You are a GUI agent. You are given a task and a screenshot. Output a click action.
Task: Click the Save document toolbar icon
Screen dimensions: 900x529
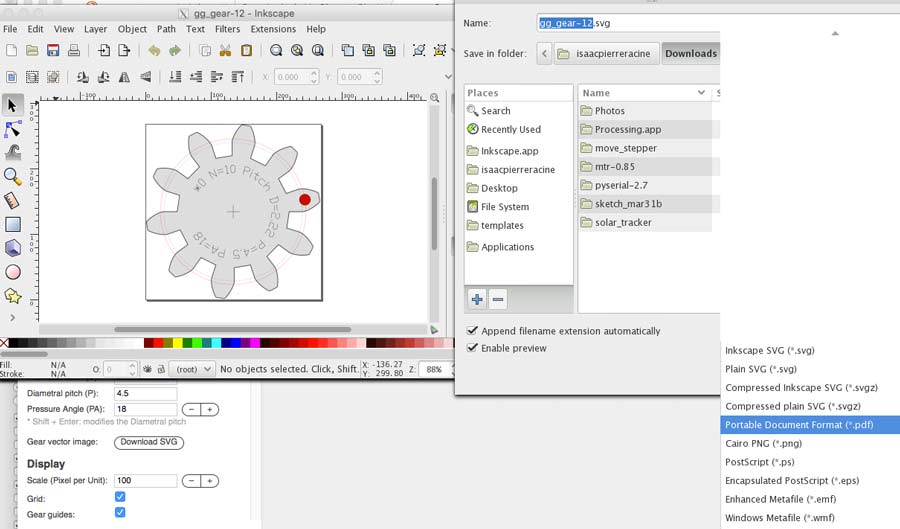tap(53, 51)
